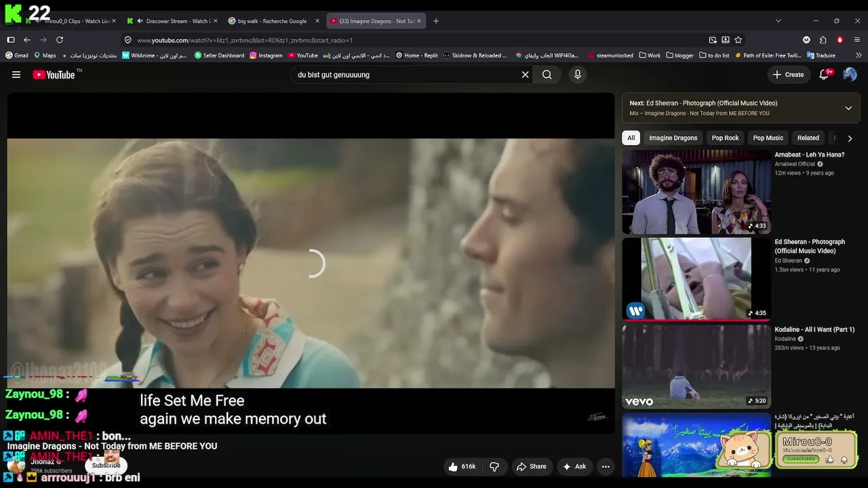Show more filter chips with right arrow
The height and width of the screenshot is (488, 868).
[850, 138]
